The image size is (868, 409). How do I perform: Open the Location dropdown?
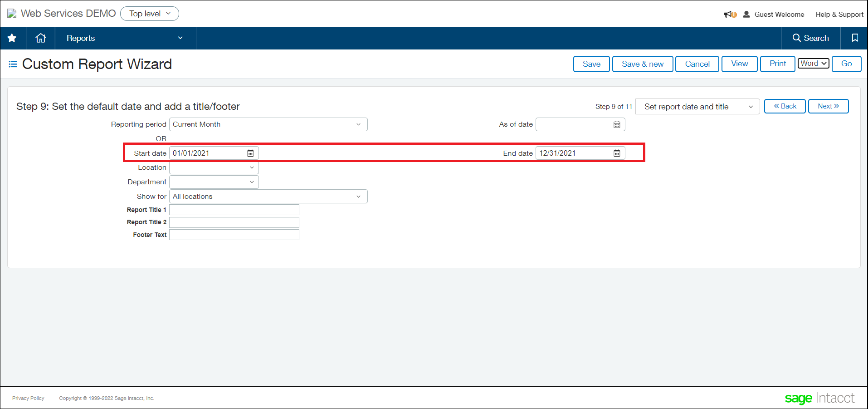pyautogui.click(x=214, y=168)
